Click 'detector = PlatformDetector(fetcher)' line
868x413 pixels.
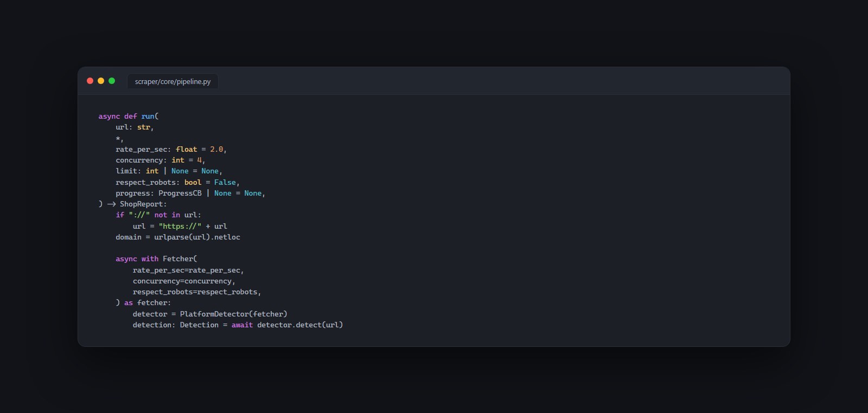point(210,314)
